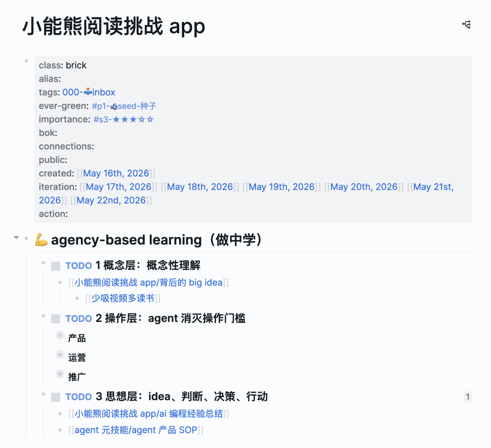Click the agent 消灭操作门槛 text
Viewport: 491px width, 448px height.
[197, 318]
